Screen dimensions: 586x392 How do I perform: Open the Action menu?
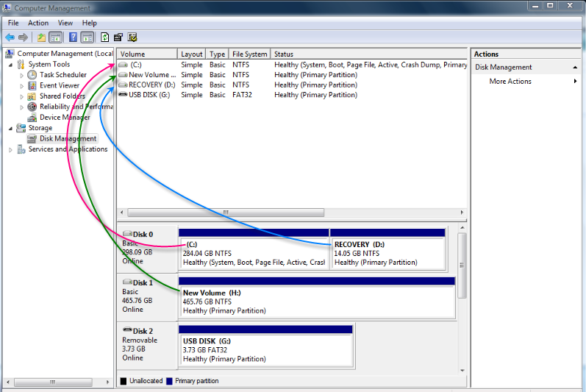[38, 23]
